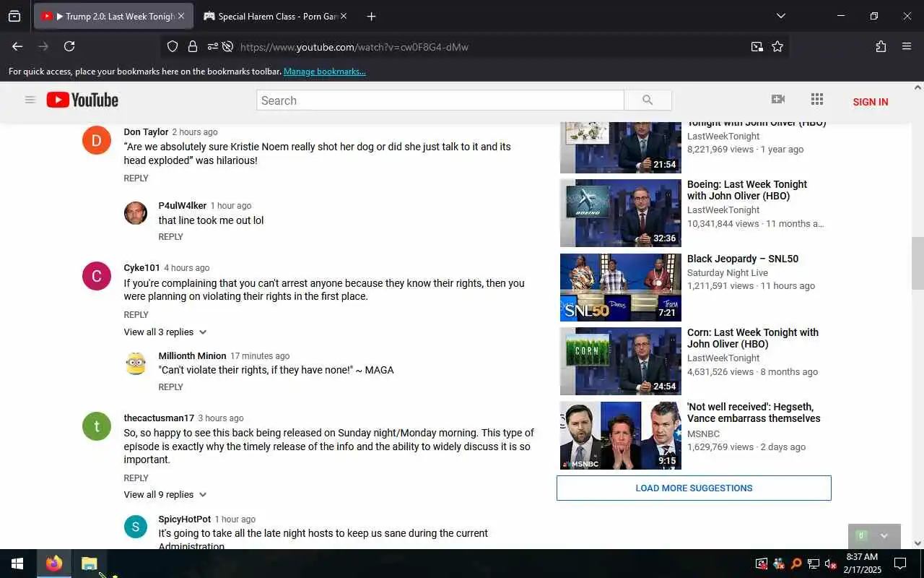Click the Manage bookmarks link
This screenshot has width=924, height=578.
coord(324,72)
